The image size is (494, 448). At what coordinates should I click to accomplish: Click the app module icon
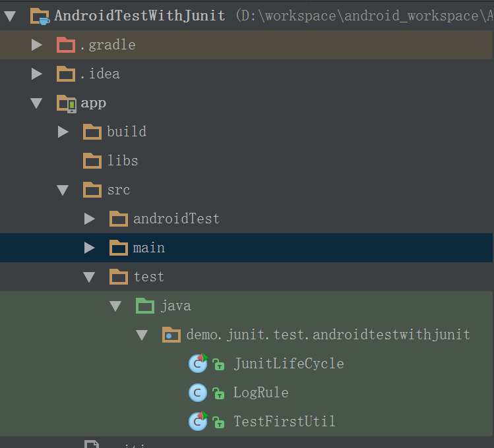coord(67,103)
